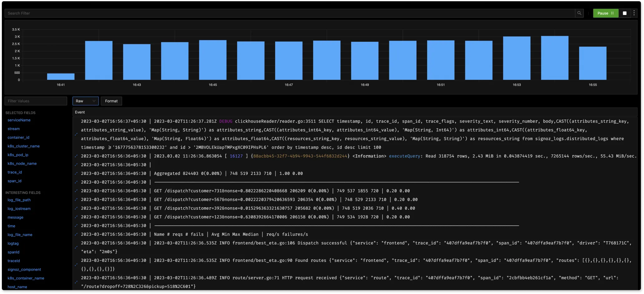
Task: Expand the Aggregated 824403 log entry
Action: (76, 173)
